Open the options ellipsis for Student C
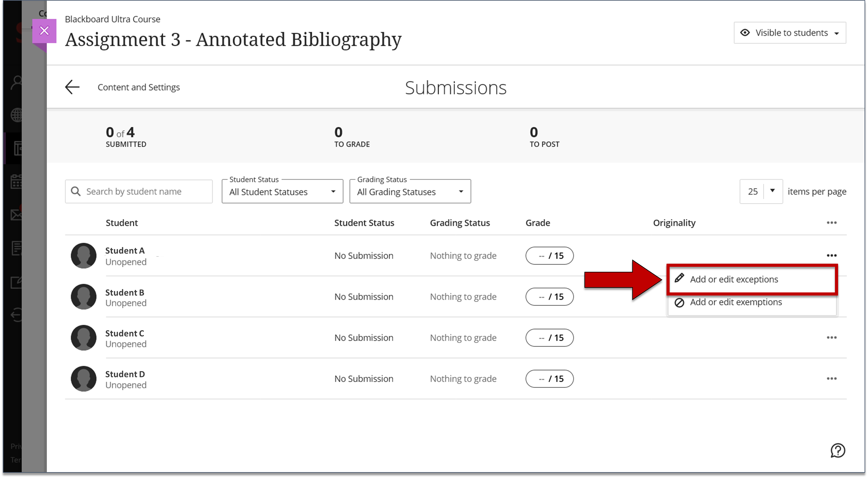The width and height of the screenshot is (868, 478). [x=832, y=337]
